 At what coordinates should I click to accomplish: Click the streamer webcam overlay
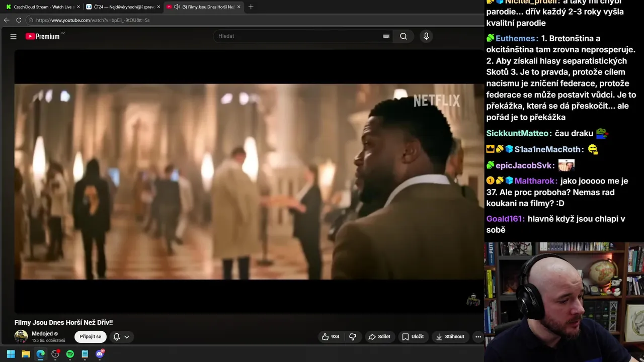[x=564, y=302]
